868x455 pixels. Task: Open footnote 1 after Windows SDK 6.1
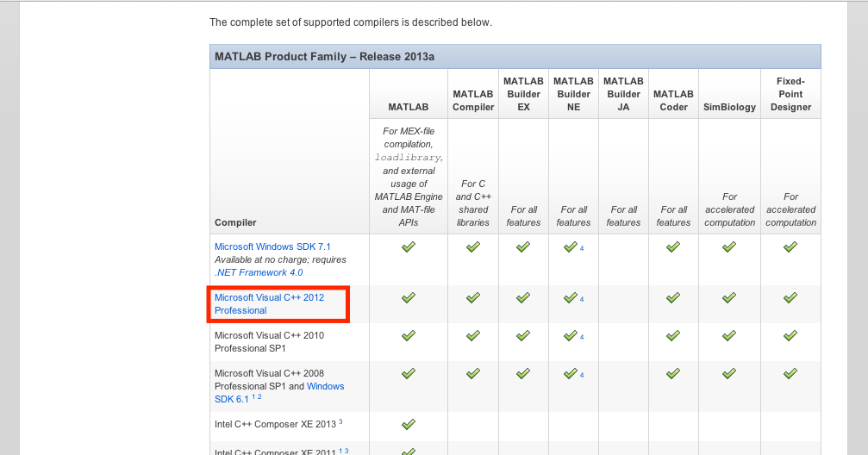[253, 397]
